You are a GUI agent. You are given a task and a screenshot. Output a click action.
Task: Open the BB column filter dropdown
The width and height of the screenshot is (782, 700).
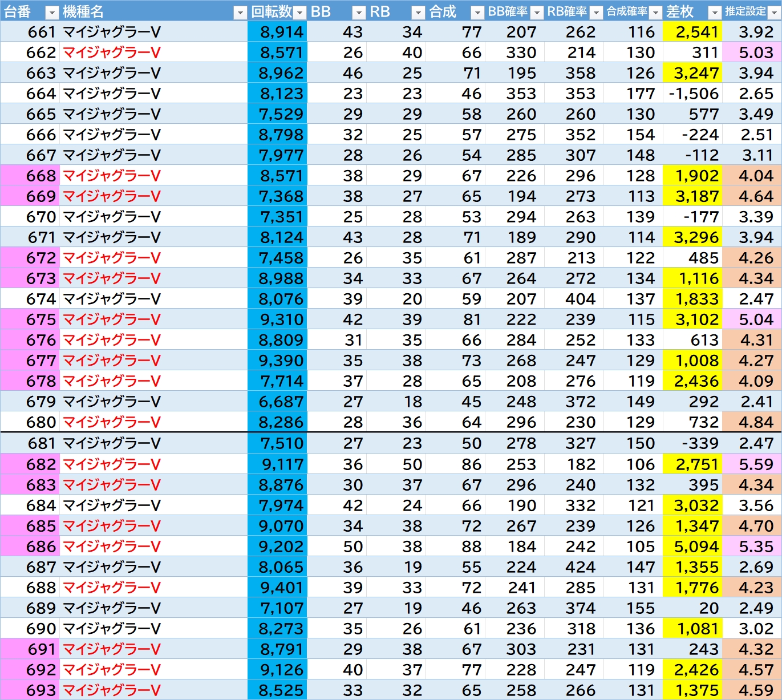(x=359, y=13)
